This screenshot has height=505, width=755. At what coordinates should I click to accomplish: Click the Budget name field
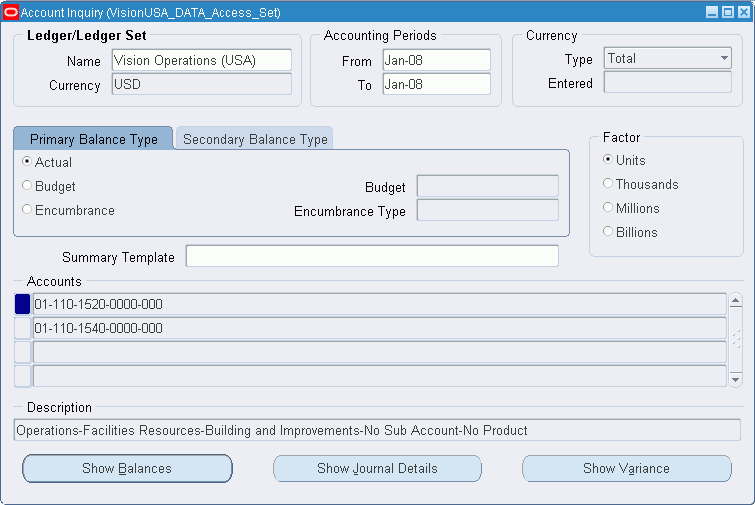click(x=488, y=186)
